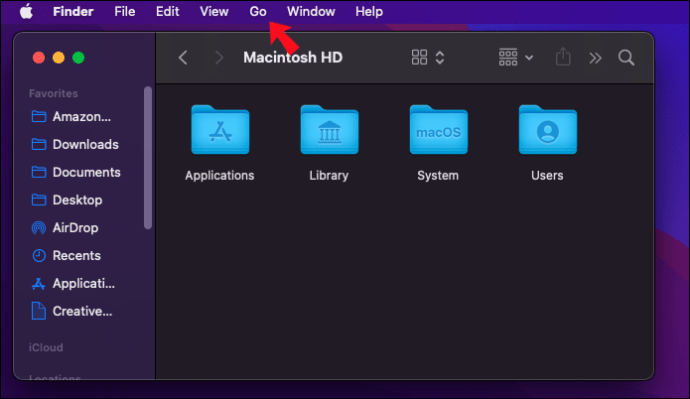Select the System folder name label
Viewport: 690px width, 399px height.
(438, 176)
